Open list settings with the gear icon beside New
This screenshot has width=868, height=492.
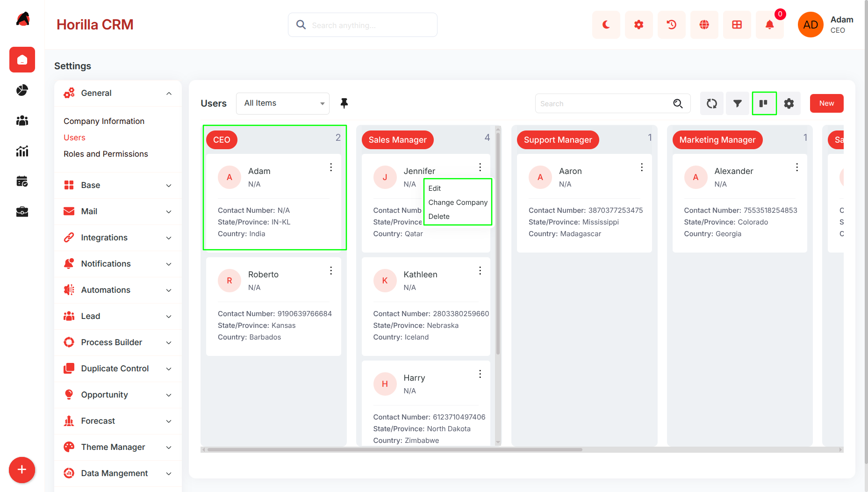[x=789, y=103]
